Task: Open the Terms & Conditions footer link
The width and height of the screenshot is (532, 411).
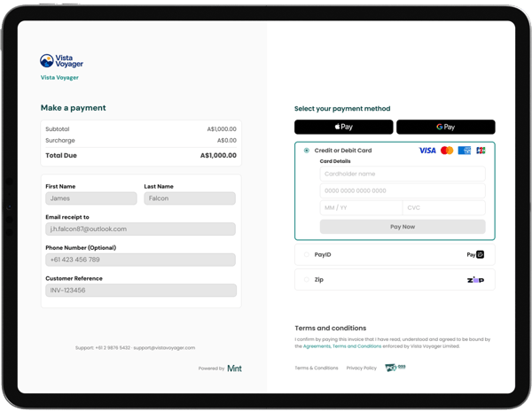Action: pos(317,368)
